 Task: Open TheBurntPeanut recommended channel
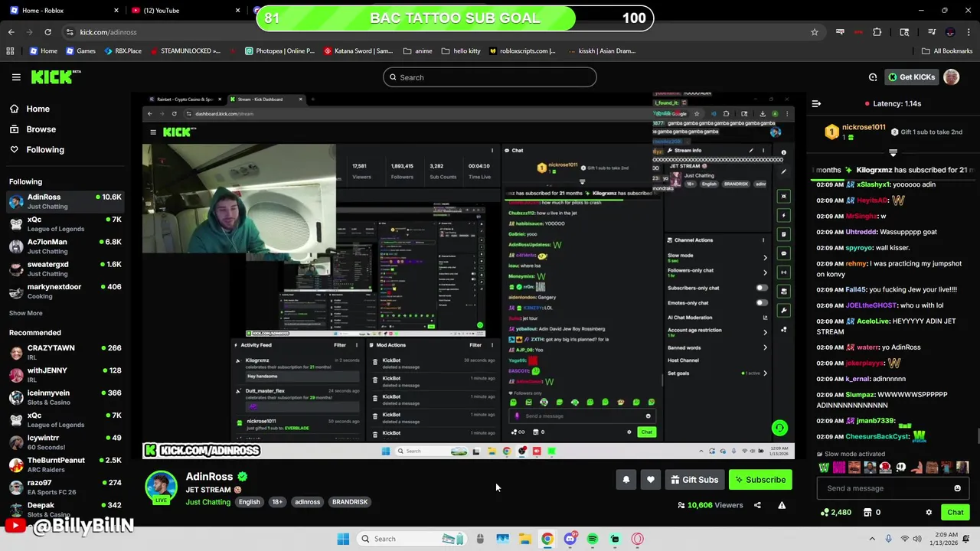click(65, 465)
